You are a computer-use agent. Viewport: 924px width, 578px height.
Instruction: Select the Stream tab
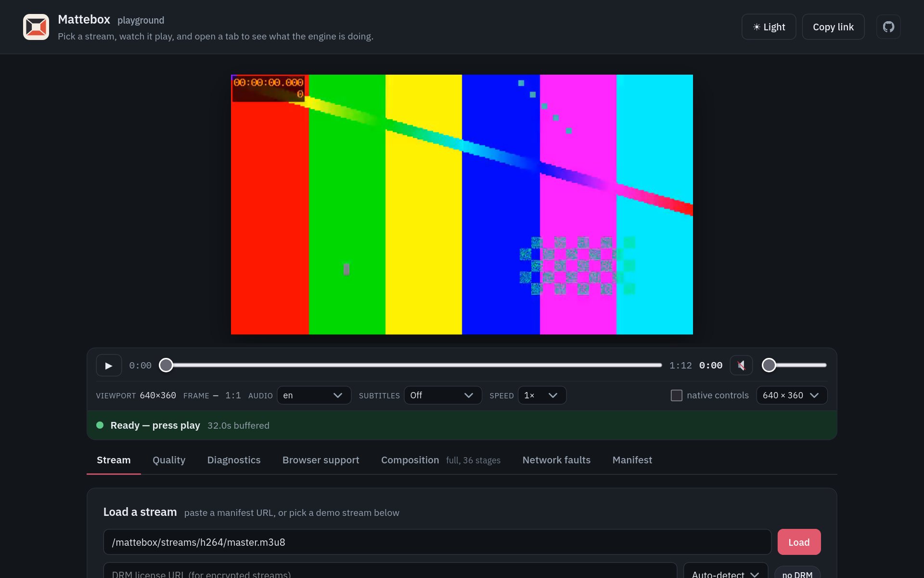click(114, 460)
